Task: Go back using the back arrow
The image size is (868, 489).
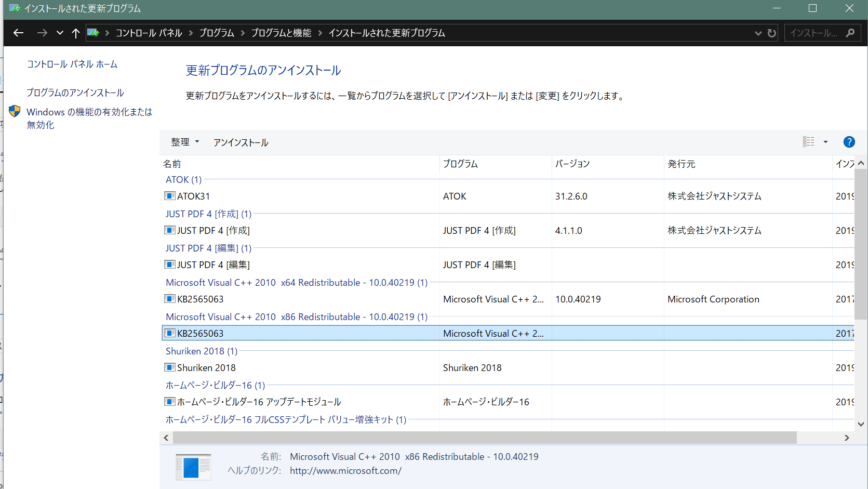Action: [x=19, y=33]
